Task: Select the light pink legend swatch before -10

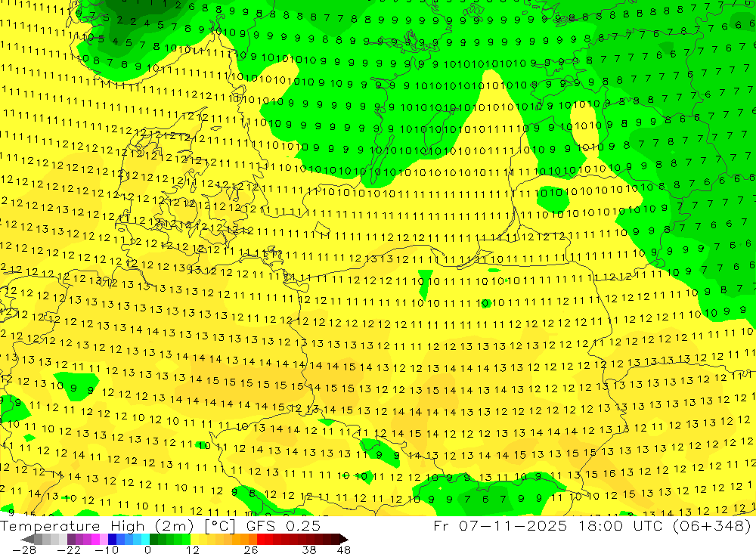Action: click(x=104, y=539)
